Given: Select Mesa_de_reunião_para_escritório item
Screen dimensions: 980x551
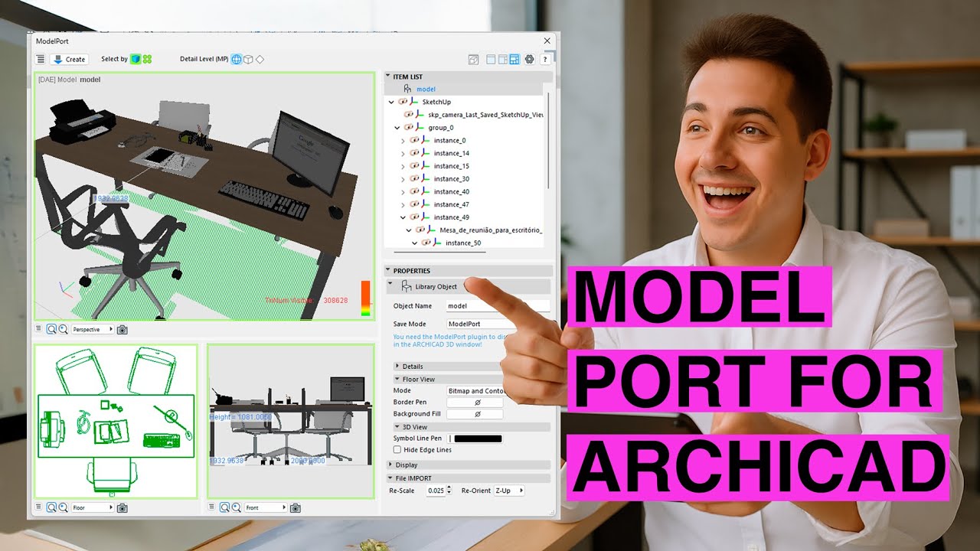Looking at the screenshot, I should (x=491, y=230).
